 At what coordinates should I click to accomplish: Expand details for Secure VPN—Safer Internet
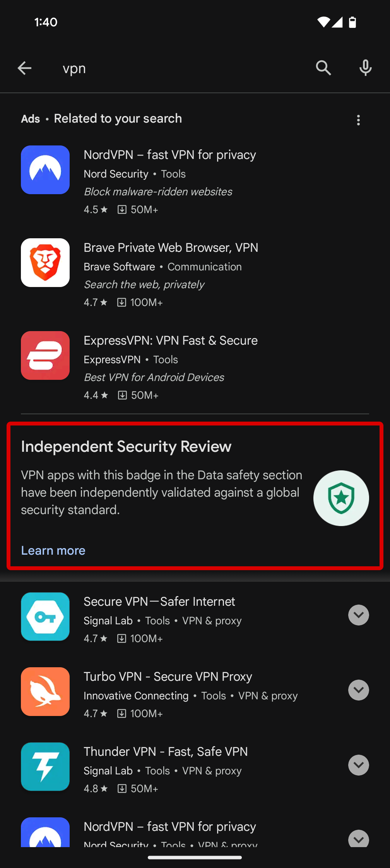pos(358,615)
